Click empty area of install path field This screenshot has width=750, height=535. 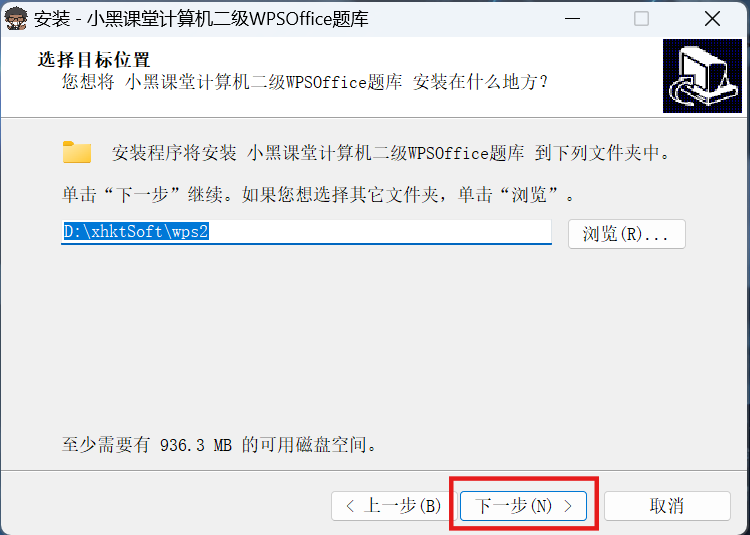tap(380, 232)
